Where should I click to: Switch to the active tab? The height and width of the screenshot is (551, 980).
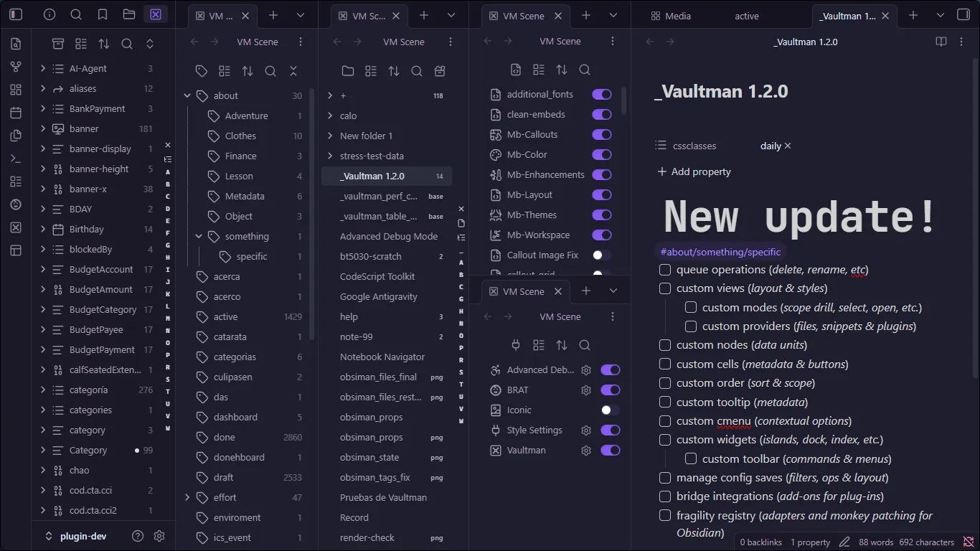pyautogui.click(x=747, y=16)
